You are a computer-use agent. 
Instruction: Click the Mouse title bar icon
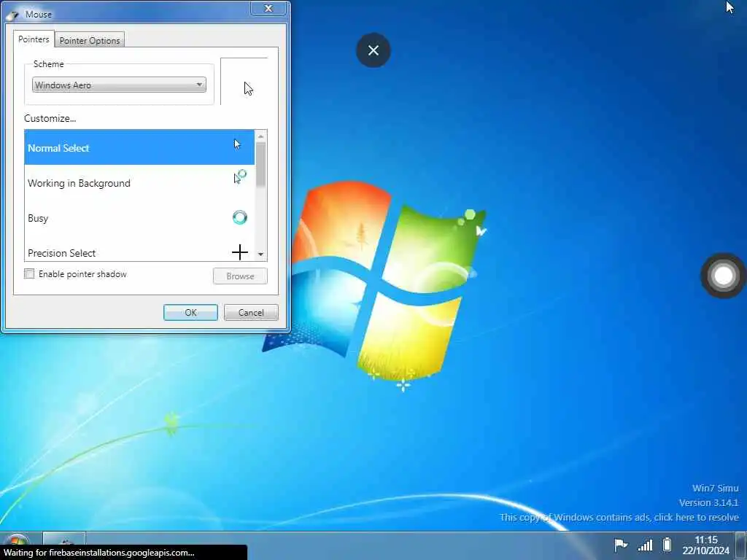click(13, 15)
